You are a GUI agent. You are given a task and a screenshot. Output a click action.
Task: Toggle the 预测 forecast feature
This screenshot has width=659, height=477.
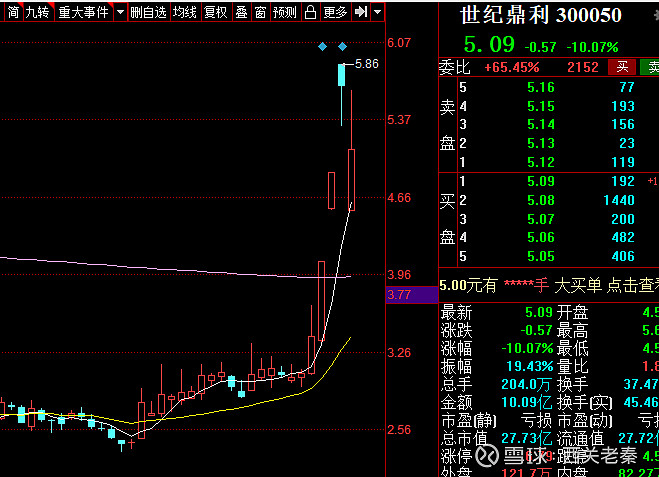click(285, 12)
